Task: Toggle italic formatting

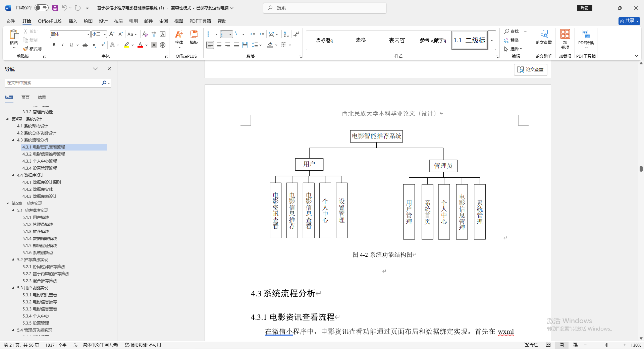Action: pyautogui.click(x=62, y=45)
